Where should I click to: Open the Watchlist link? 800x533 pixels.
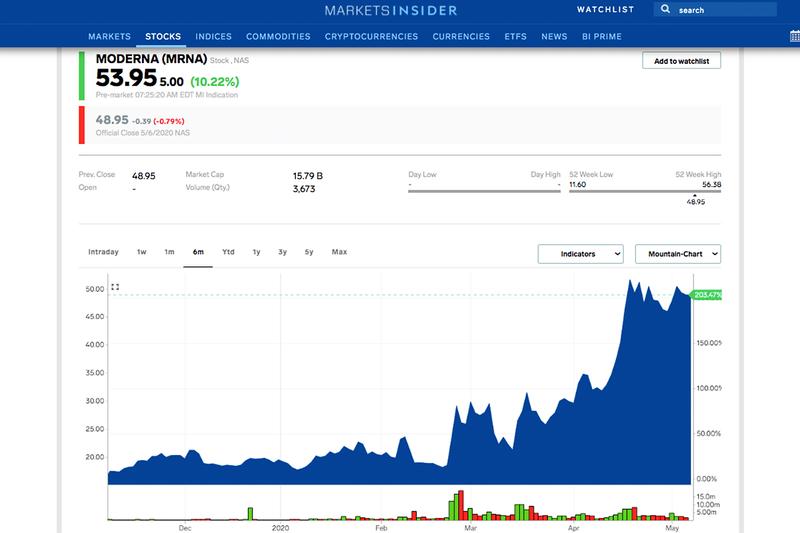(606, 9)
